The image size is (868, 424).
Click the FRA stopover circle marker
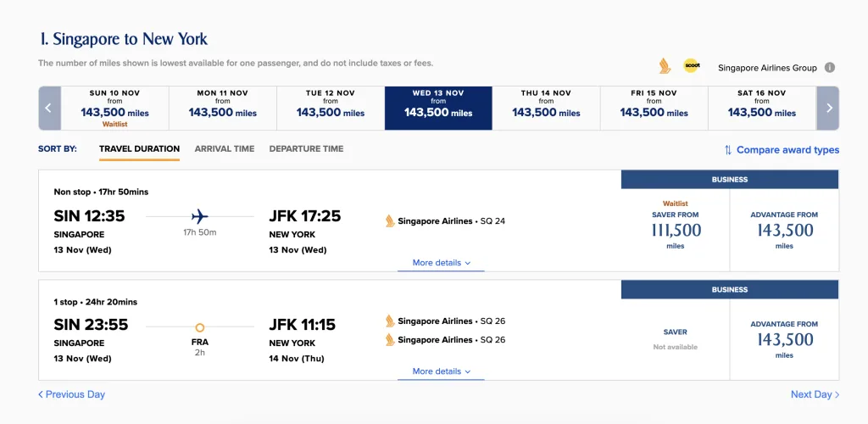click(199, 327)
